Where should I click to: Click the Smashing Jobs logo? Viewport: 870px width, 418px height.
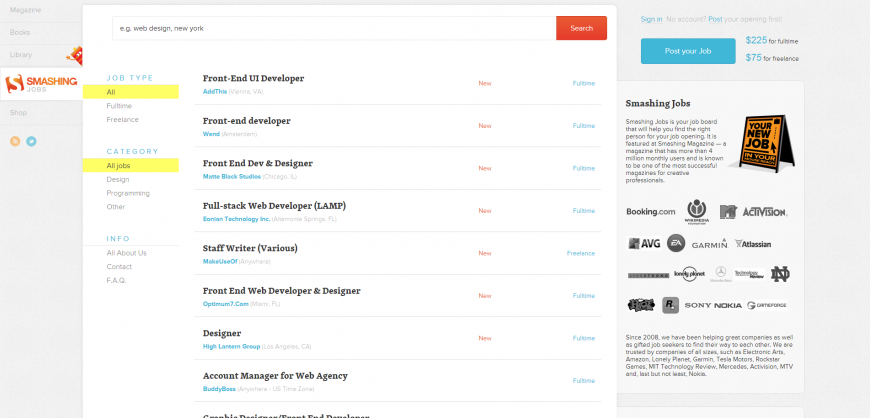41,84
